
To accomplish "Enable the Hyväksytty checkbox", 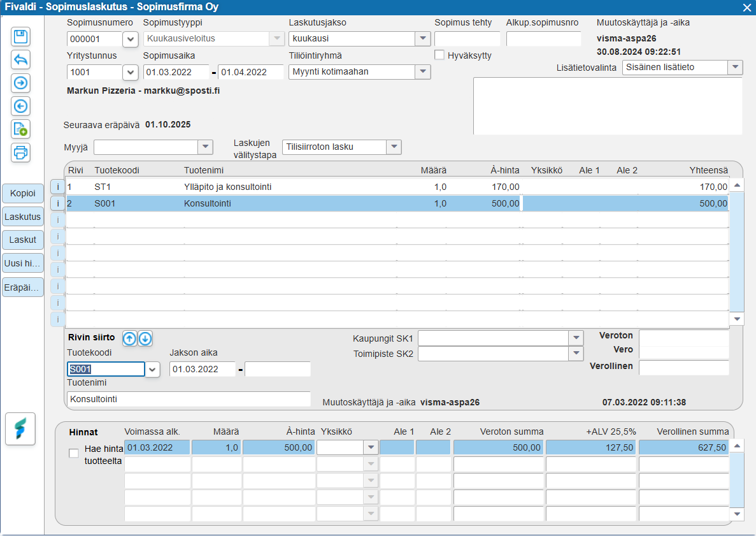I will 439,55.
